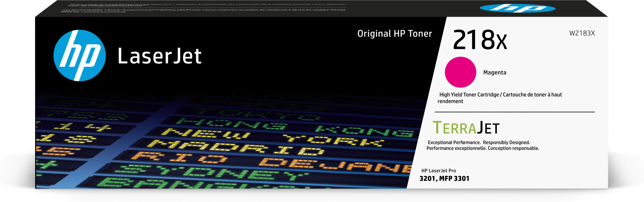The width and height of the screenshot is (644, 202).
Task: Click the 'LaserJet' brand text
Action: 160,56
